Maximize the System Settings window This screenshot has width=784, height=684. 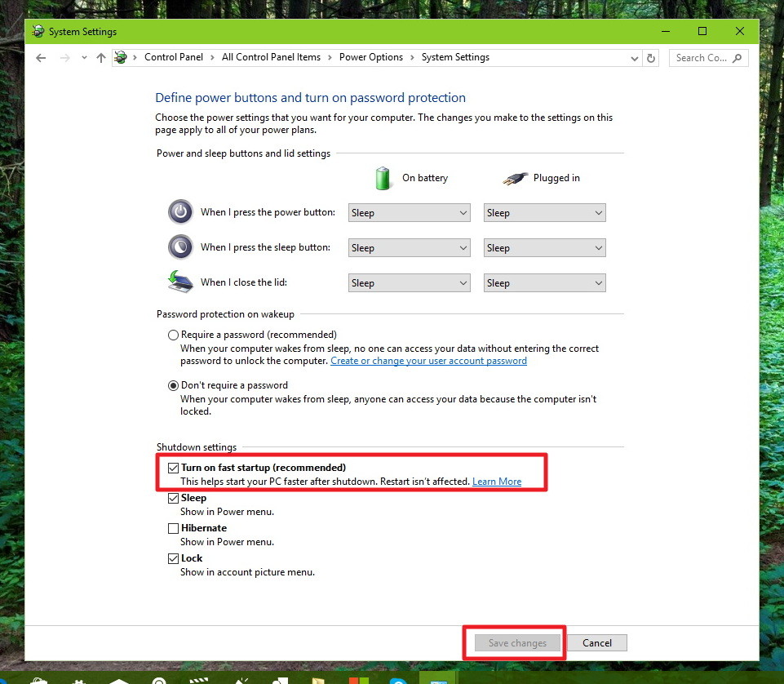tap(702, 32)
